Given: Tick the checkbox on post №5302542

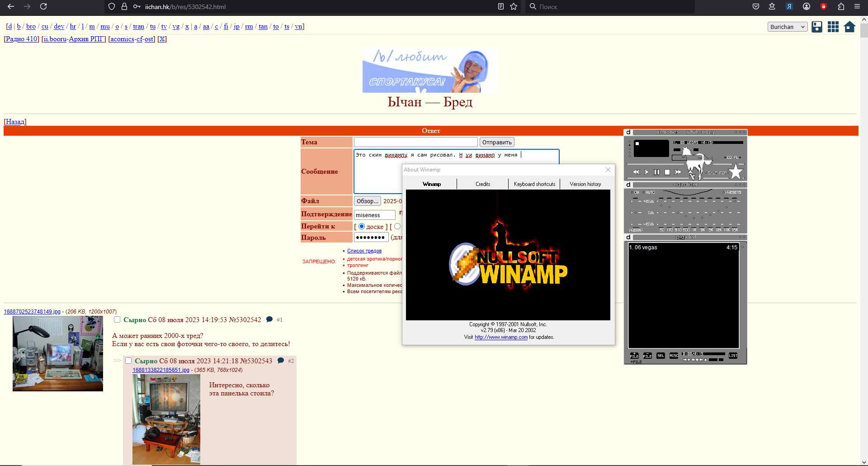Looking at the screenshot, I should click(117, 319).
